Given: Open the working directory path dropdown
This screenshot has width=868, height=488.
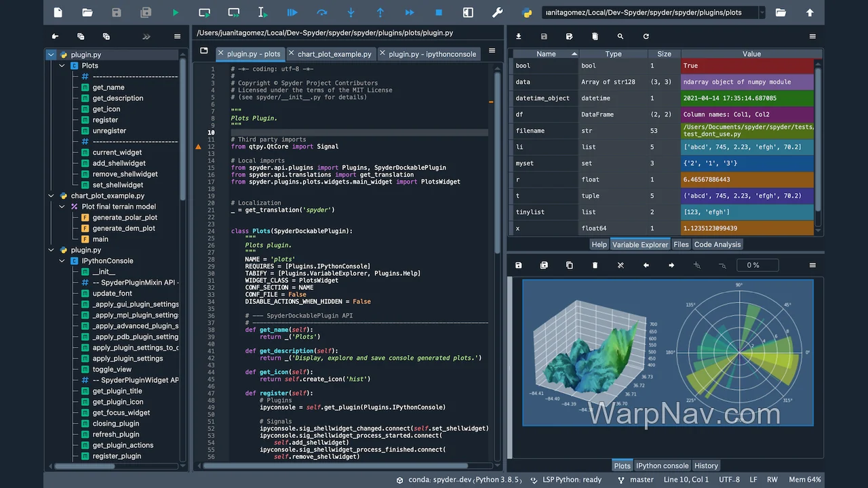Looking at the screenshot, I should tap(762, 12).
